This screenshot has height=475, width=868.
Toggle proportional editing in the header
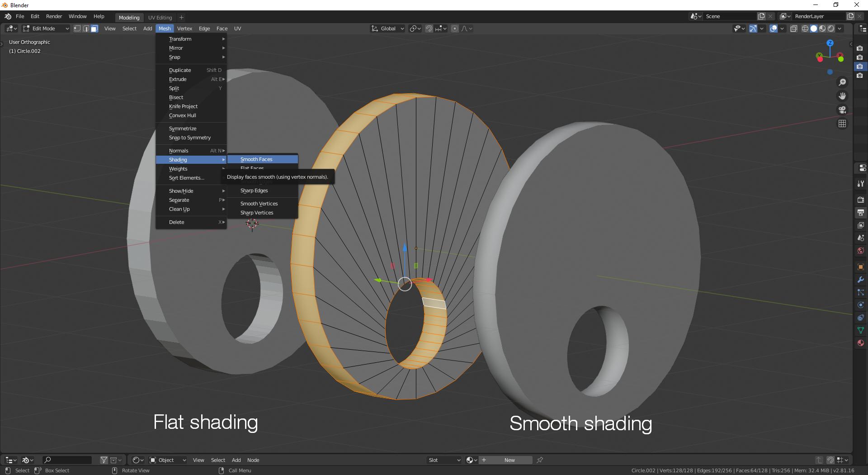(x=455, y=28)
